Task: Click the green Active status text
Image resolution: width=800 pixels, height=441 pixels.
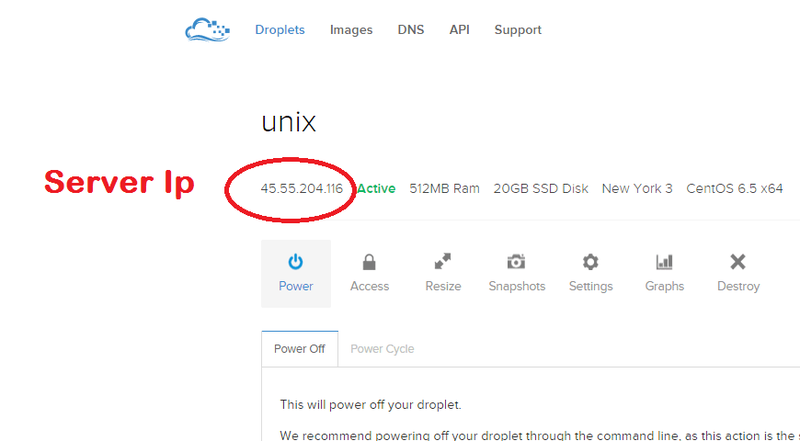Action: 376,188
